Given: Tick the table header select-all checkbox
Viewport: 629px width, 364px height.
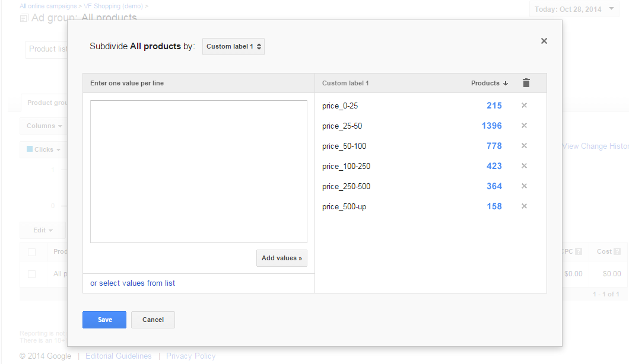Looking at the screenshot, I should pyautogui.click(x=31, y=252).
